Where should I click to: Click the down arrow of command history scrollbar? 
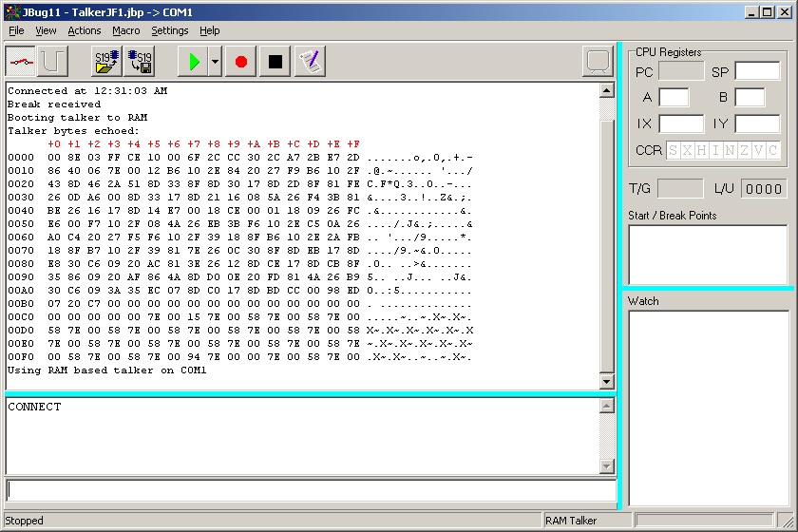point(606,465)
